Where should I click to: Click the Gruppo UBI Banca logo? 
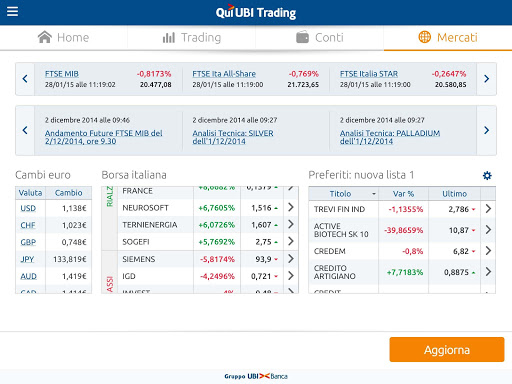(x=256, y=376)
